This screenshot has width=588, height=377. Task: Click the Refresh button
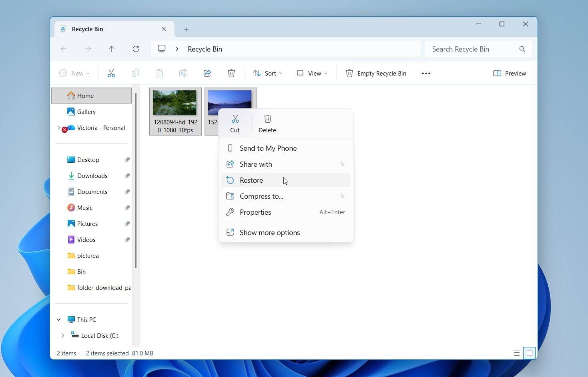coord(136,49)
